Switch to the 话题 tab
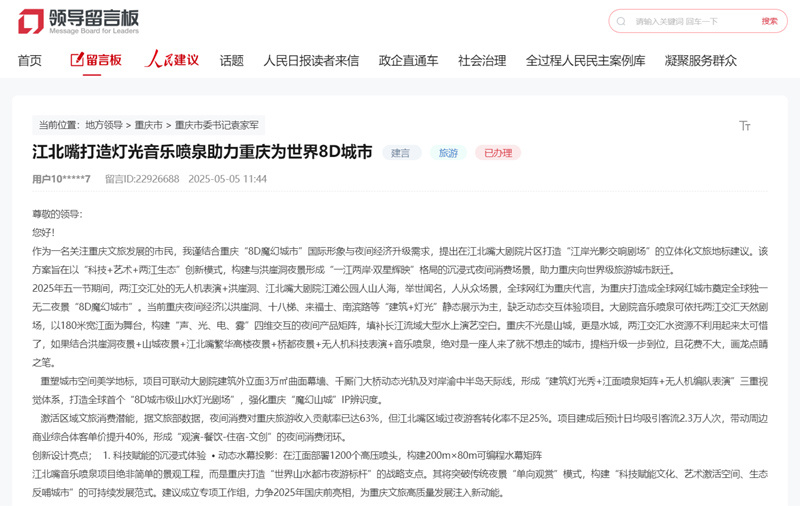The image size is (800, 506). (231, 60)
